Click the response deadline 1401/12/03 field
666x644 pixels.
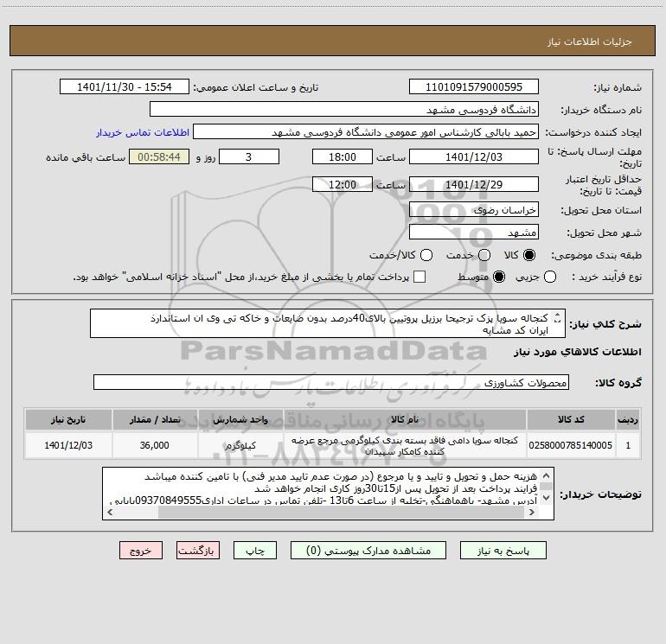pyautogui.click(x=474, y=156)
